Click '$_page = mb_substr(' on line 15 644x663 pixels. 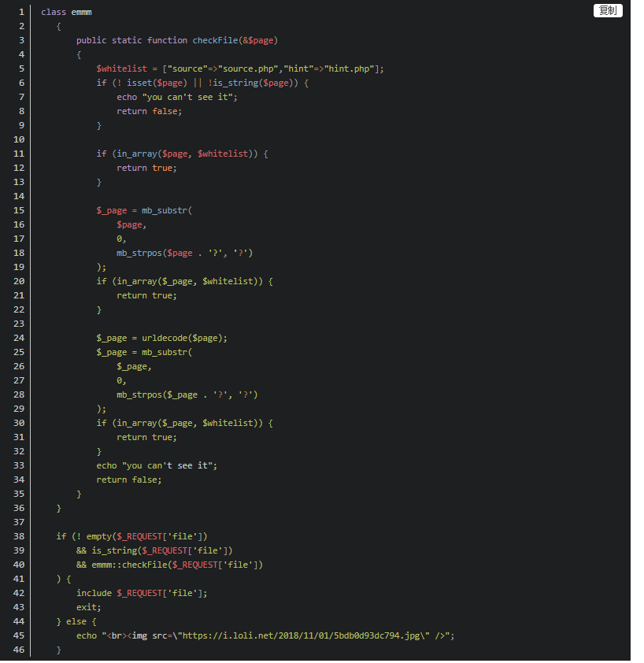144,210
